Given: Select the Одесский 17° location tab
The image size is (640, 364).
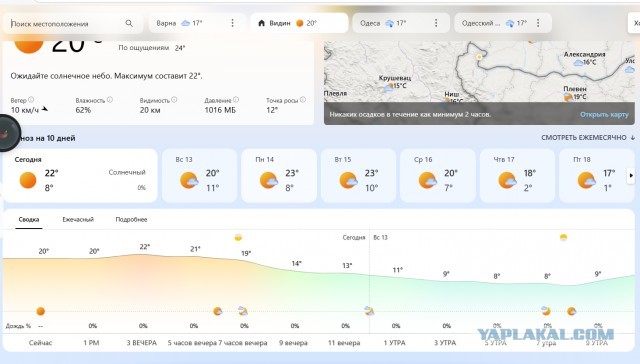Looking at the screenshot, I should [503, 23].
